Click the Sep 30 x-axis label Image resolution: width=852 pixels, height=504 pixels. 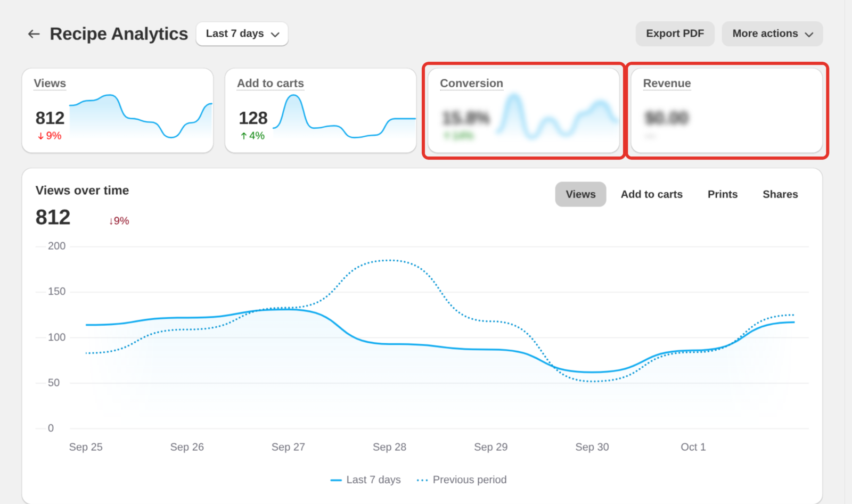tap(592, 447)
